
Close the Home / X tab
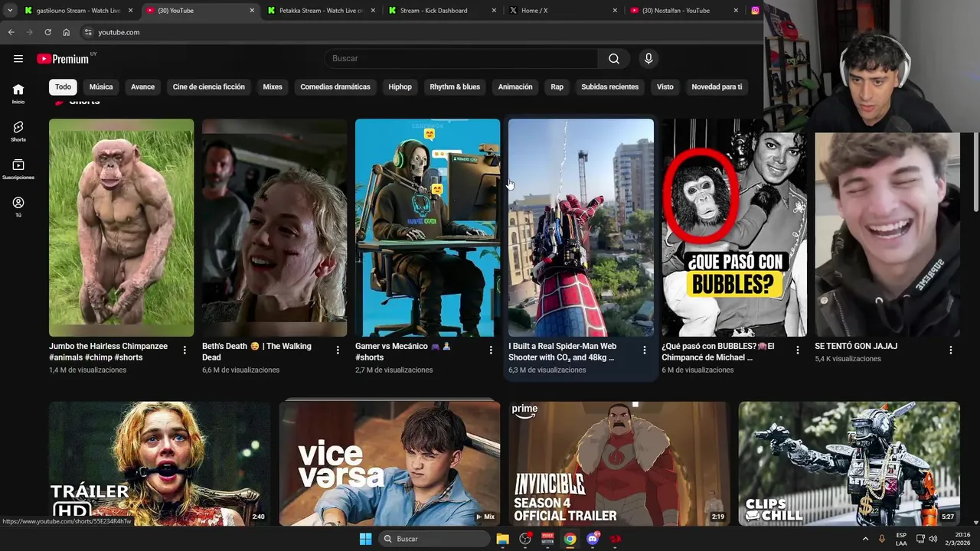pyautogui.click(x=615, y=11)
